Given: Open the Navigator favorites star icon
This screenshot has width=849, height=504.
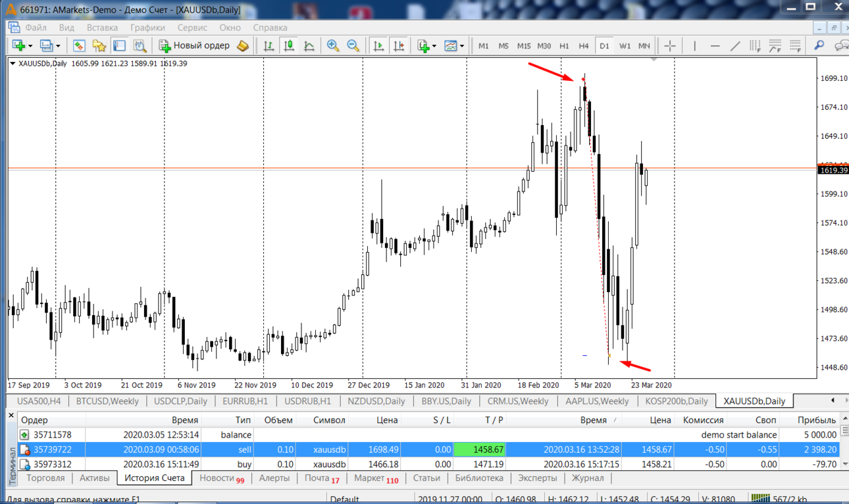Looking at the screenshot, I should click(x=99, y=45).
